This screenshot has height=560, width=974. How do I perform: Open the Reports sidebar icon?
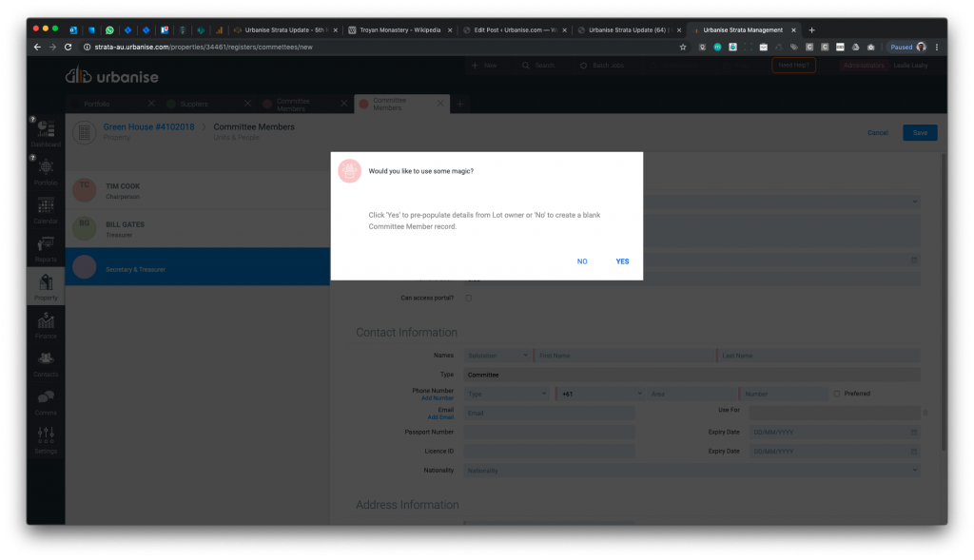coord(46,245)
